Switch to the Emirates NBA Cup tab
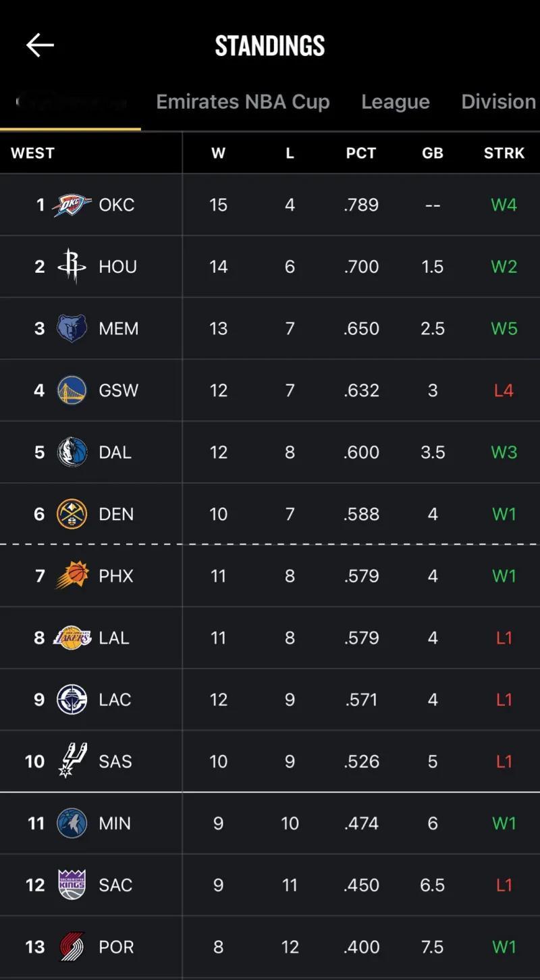 pyautogui.click(x=243, y=101)
